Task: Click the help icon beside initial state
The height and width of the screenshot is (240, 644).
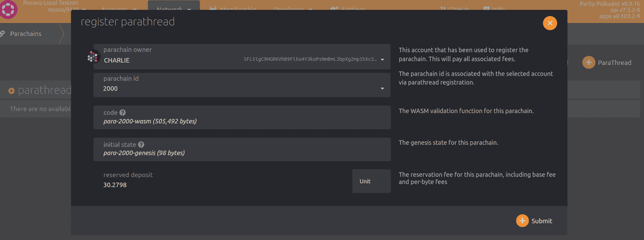Action: [x=141, y=145]
